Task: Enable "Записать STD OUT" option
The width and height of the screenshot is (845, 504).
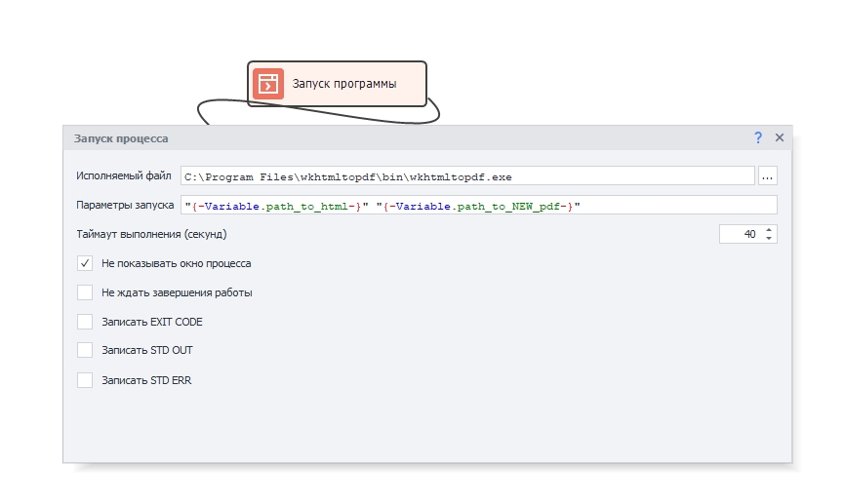Action: pyautogui.click(x=85, y=350)
